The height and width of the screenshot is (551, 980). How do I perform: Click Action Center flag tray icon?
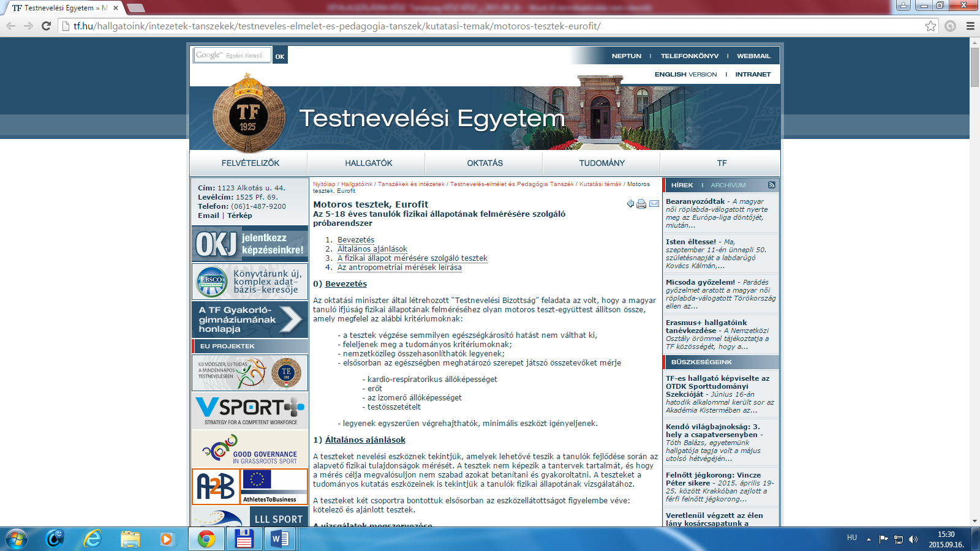coord(883,539)
